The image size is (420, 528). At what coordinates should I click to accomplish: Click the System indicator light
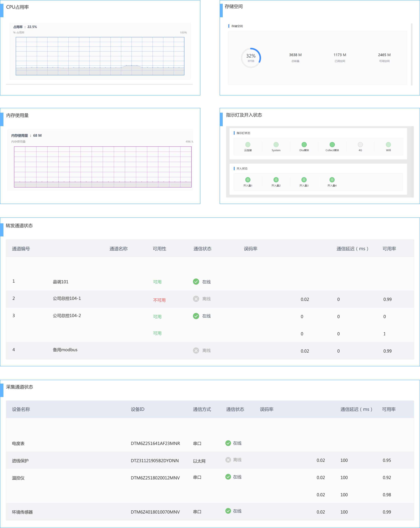(x=276, y=144)
